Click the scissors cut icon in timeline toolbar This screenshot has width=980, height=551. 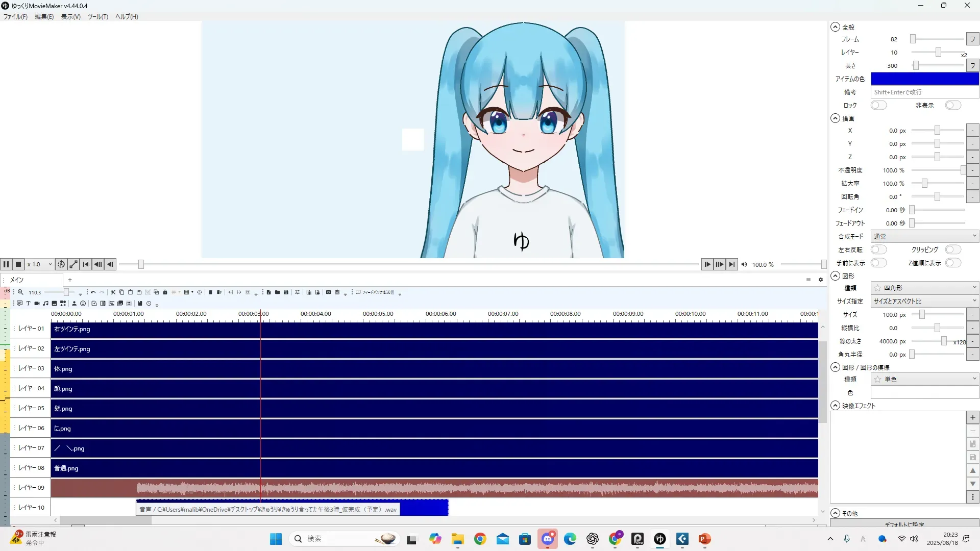click(x=113, y=292)
